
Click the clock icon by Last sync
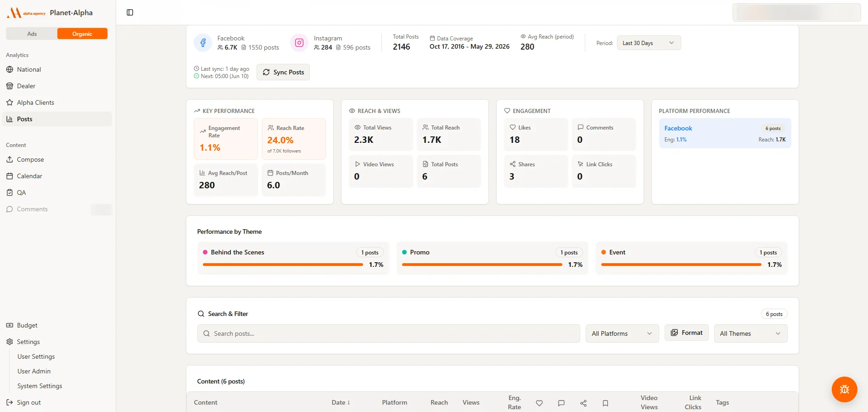[196, 68]
